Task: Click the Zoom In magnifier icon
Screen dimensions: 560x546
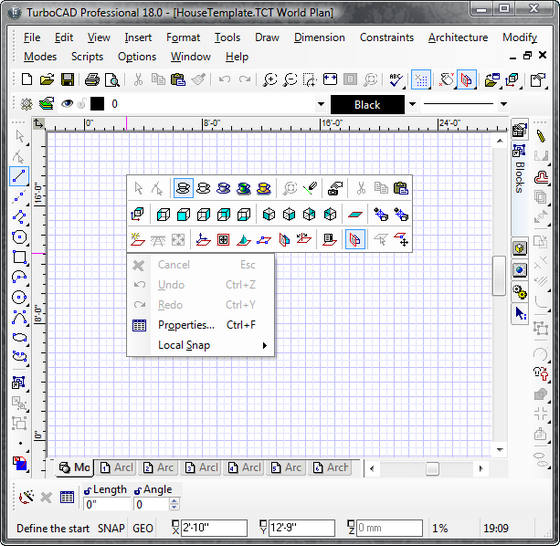Action: coord(270,80)
